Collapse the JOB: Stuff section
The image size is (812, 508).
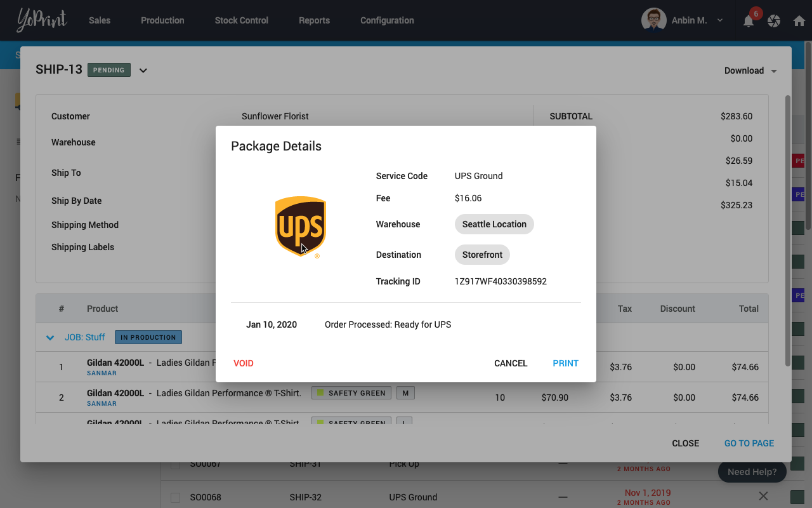tap(50, 338)
